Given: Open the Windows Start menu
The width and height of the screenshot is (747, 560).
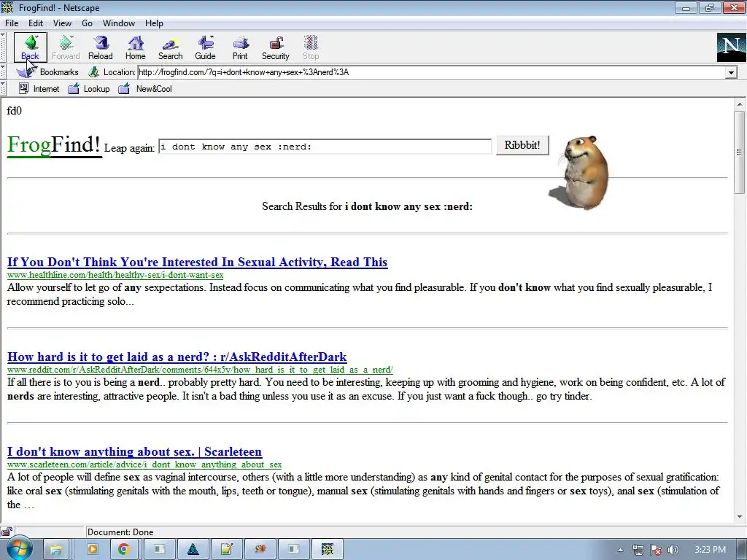Looking at the screenshot, I should [x=19, y=549].
